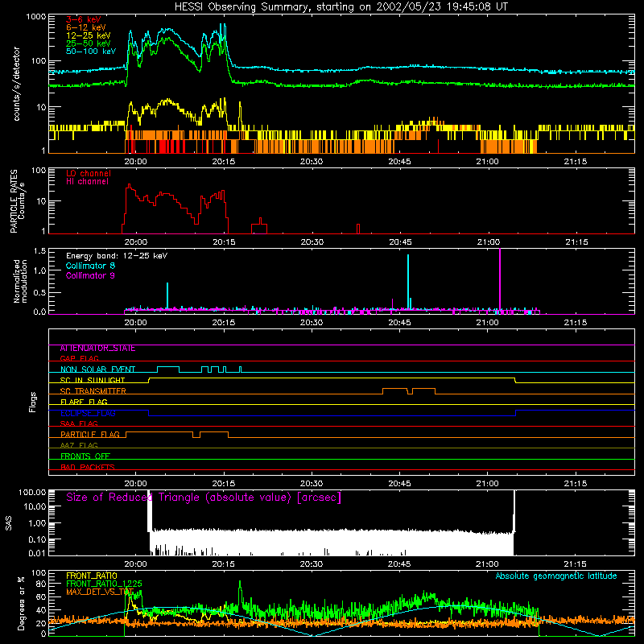Viewport: 644px width, 644px height.
Task: Click the SAS axis label
Action: coord(9,523)
